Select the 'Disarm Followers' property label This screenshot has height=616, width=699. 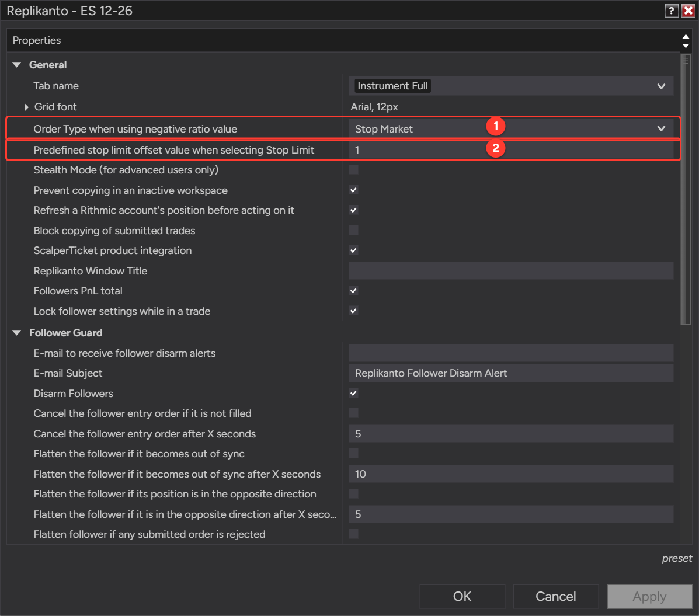[x=73, y=394]
